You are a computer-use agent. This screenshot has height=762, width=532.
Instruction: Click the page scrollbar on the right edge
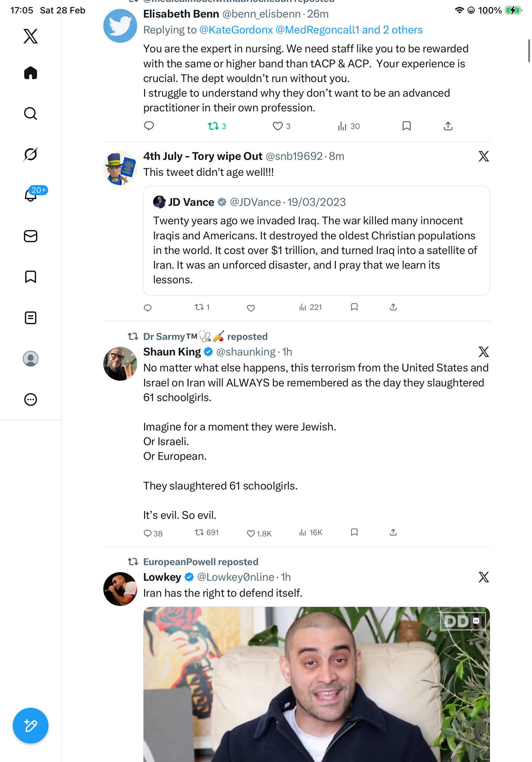pyautogui.click(x=529, y=50)
